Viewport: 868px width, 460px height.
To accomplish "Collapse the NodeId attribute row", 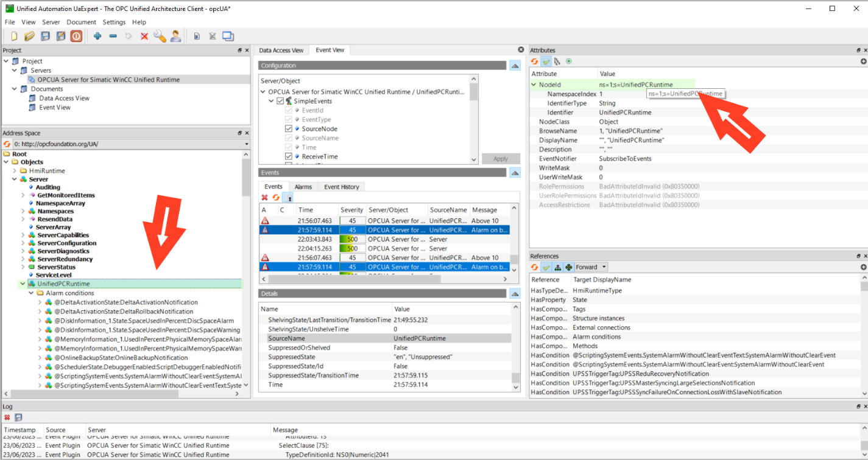I will (534, 85).
